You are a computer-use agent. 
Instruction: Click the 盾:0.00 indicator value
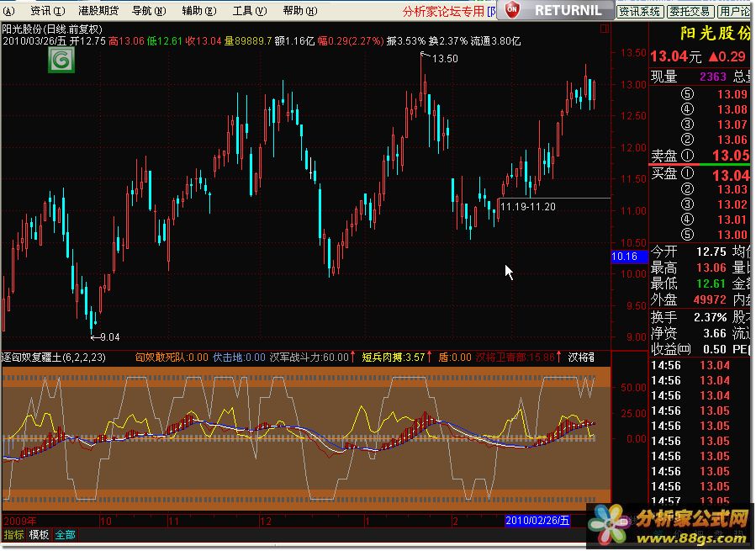click(455, 358)
